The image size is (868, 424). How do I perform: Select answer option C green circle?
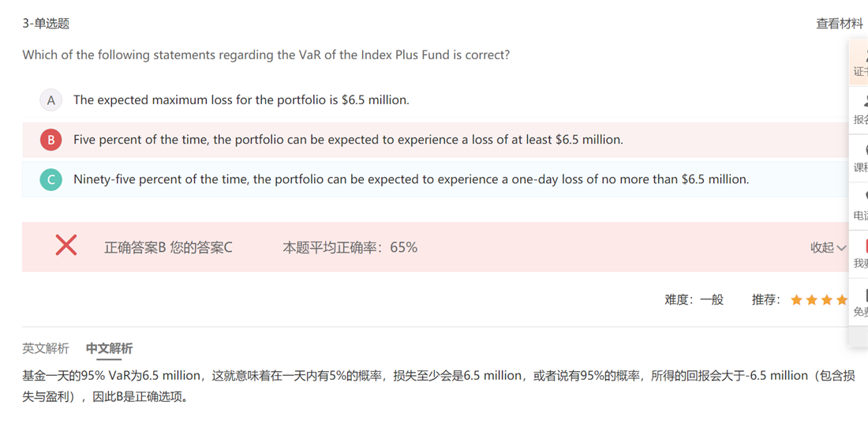click(51, 179)
